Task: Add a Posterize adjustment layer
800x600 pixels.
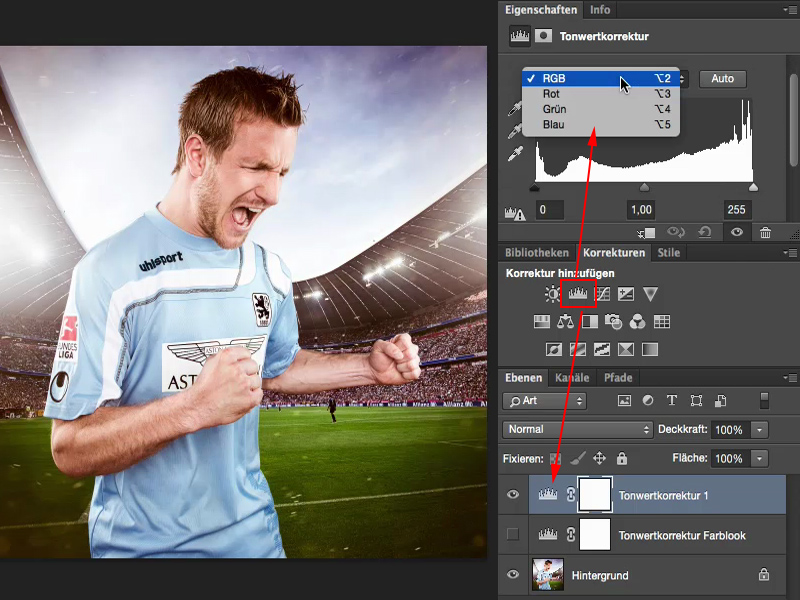Action: [x=578, y=349]
